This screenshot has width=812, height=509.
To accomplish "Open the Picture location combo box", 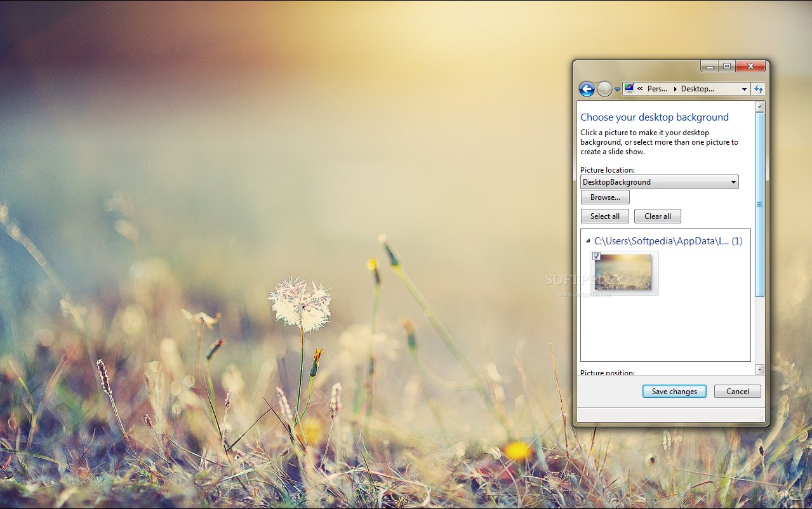I will coord(659,182).
